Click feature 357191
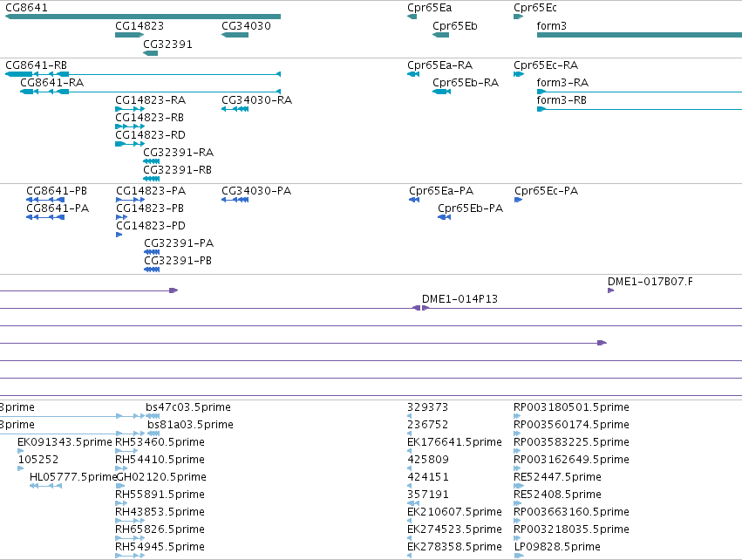This screenshot has height=560, width=742. click(x=413, y=503)
